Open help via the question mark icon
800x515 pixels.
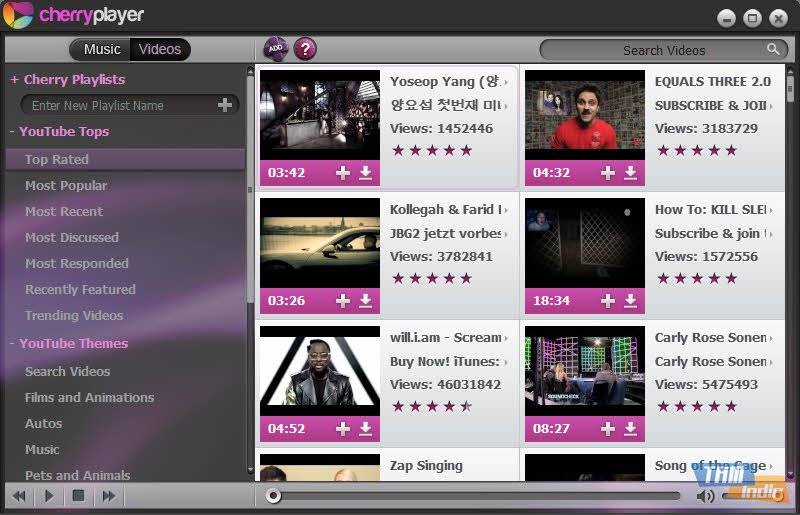305,49
